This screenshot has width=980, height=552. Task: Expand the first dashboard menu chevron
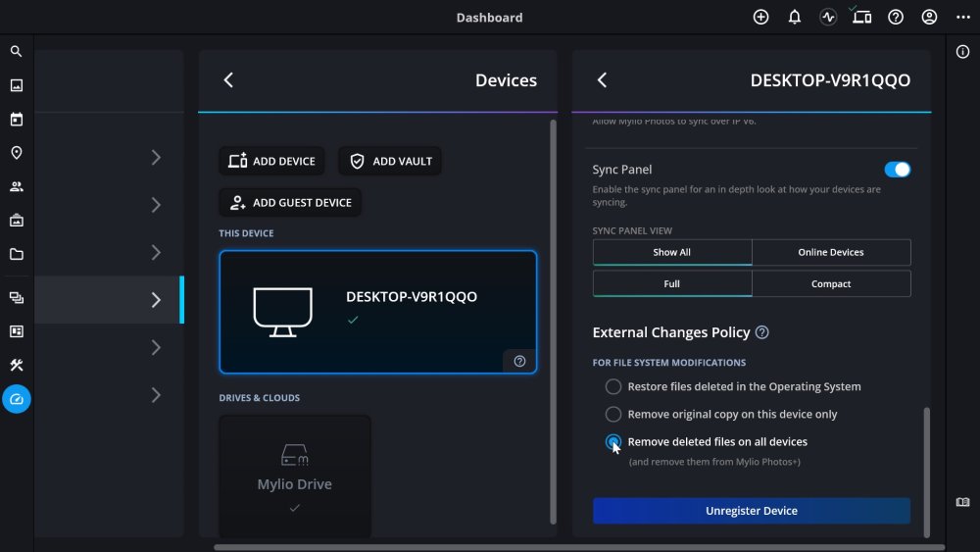click(x=156, y=158)
